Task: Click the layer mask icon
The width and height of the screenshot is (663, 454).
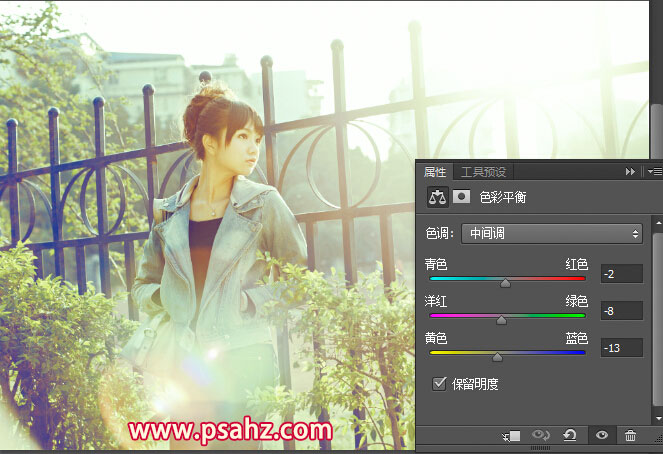Action: pyautogui.click(x=461, y=197)
